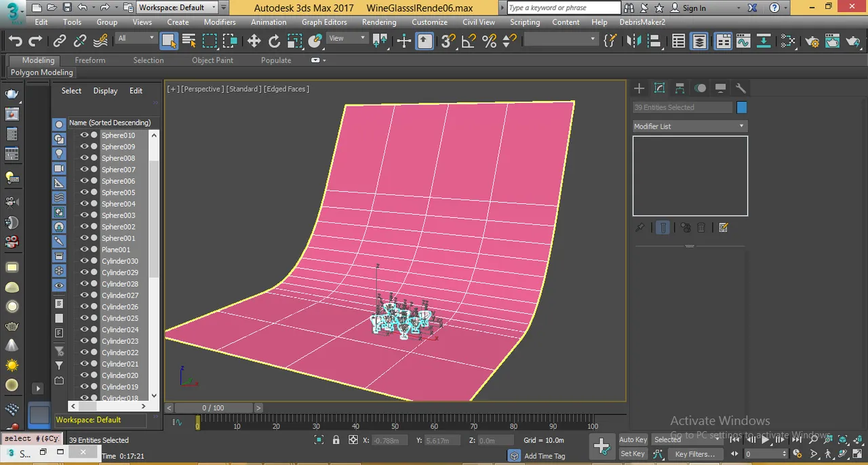Open the Rendering menu

coord(379,22)
